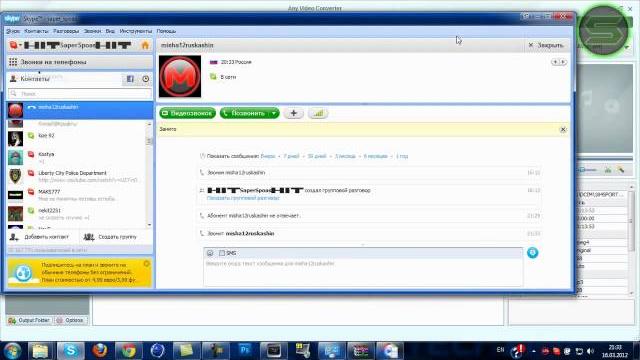Open Windows Explorer folder on the taskbar
Viewport: 640px width, 360px height.
coord(40,351)
